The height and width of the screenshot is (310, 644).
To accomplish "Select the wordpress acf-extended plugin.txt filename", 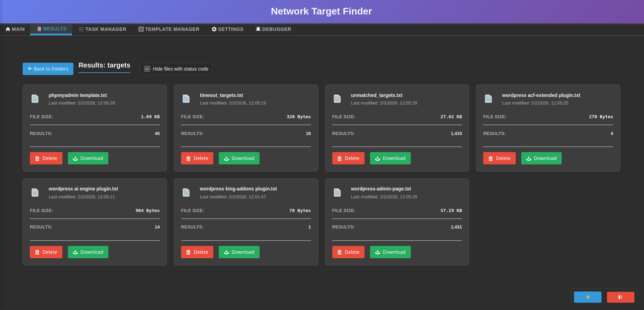I will click(541, 95).
